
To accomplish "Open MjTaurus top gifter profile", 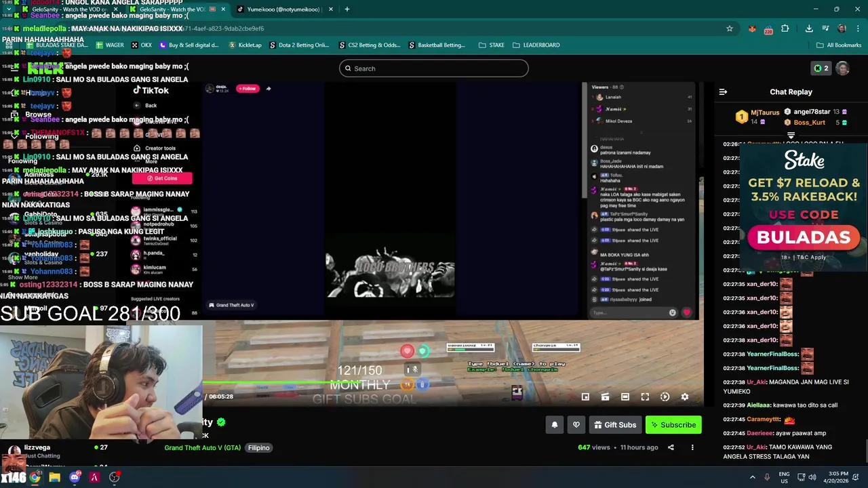I will 765,113.
